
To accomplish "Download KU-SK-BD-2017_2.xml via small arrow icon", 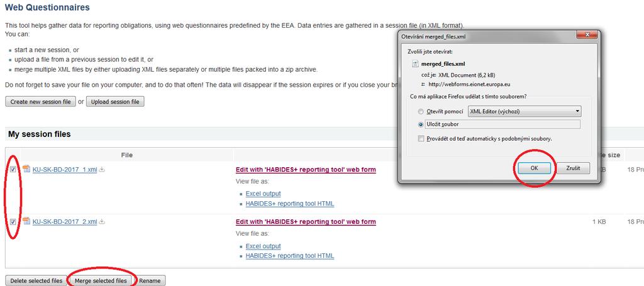I will click(102, 222).
